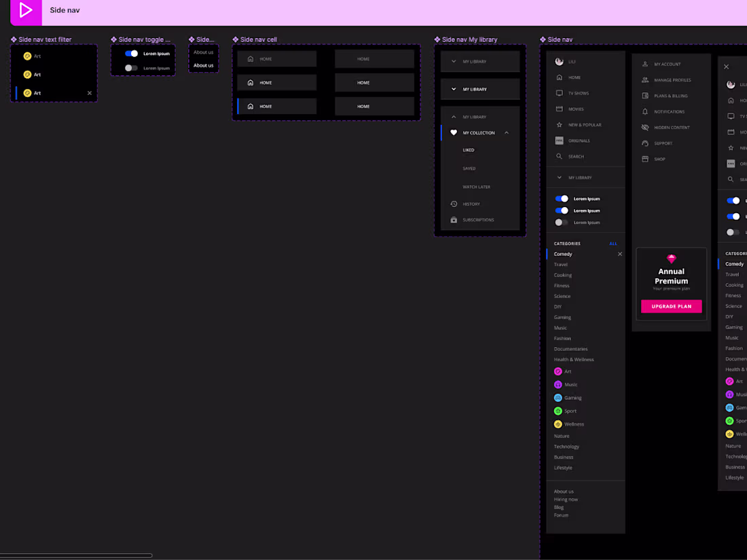Expand the bright white collapsed My Library cell
Image resolution: width=747 pixels, height=560 pixels.
[480, 89]
